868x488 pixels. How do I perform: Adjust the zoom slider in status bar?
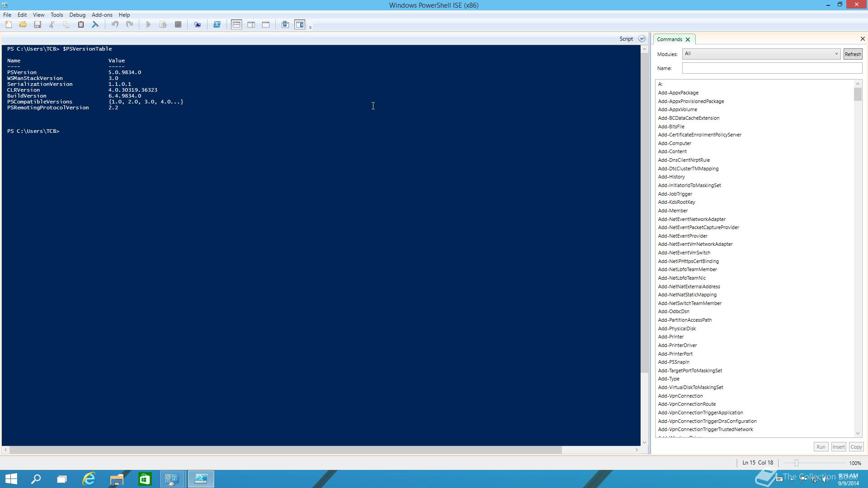tap(797, 463)
